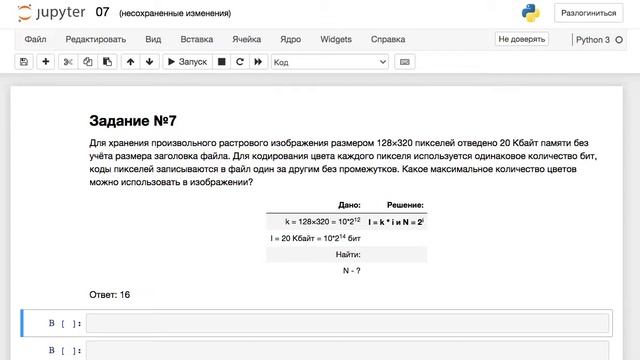Screen dimensions: 640x360
Task: Open the Ячейка menu
Action: coord(247,39)
